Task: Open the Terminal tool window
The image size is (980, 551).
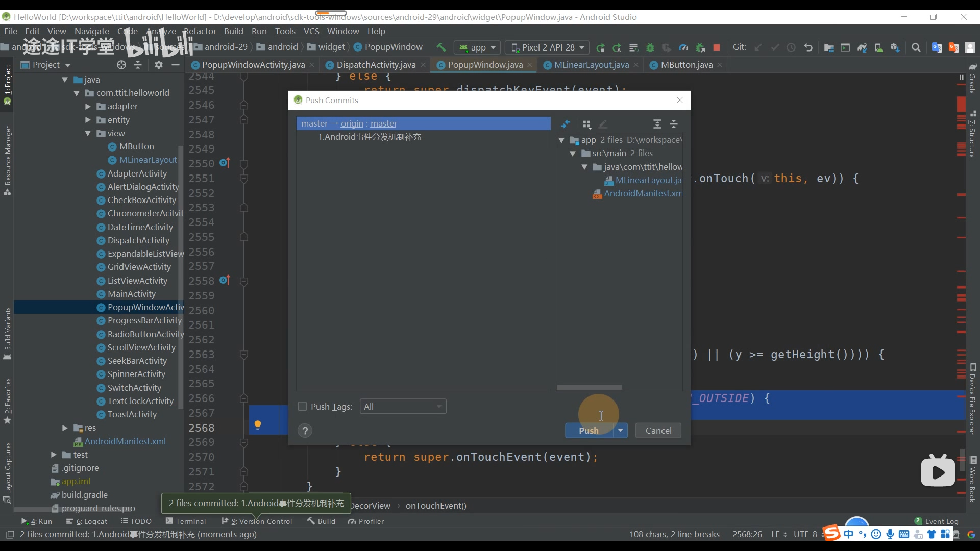Action: [x=186, y=521]
